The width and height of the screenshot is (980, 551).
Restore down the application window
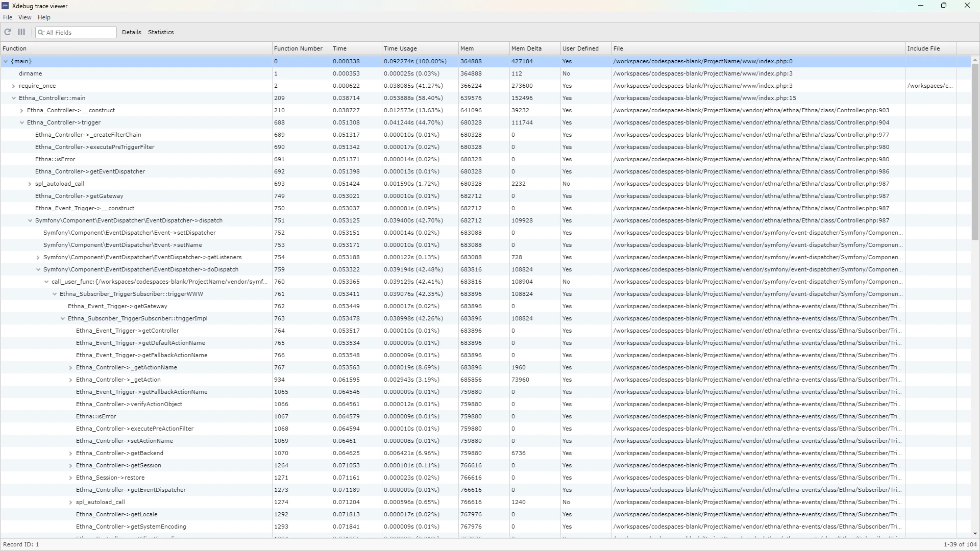pyautogui.click(x=943, y=6)
